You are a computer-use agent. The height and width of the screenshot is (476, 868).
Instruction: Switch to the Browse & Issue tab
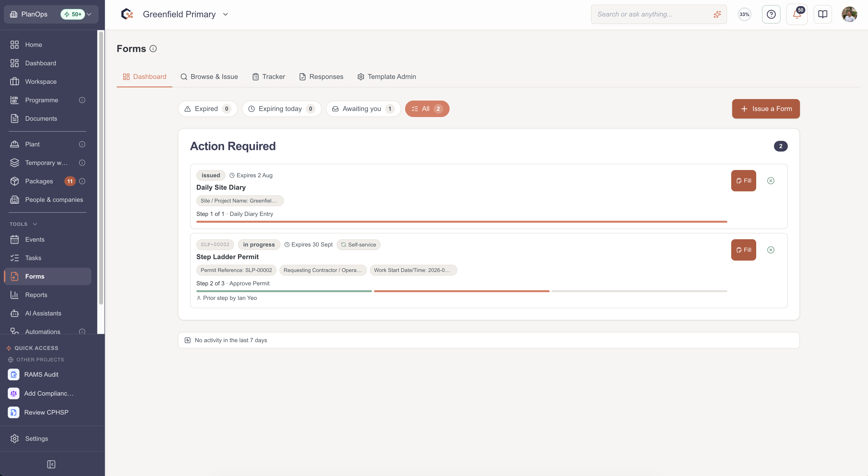(x=209, y=77)
